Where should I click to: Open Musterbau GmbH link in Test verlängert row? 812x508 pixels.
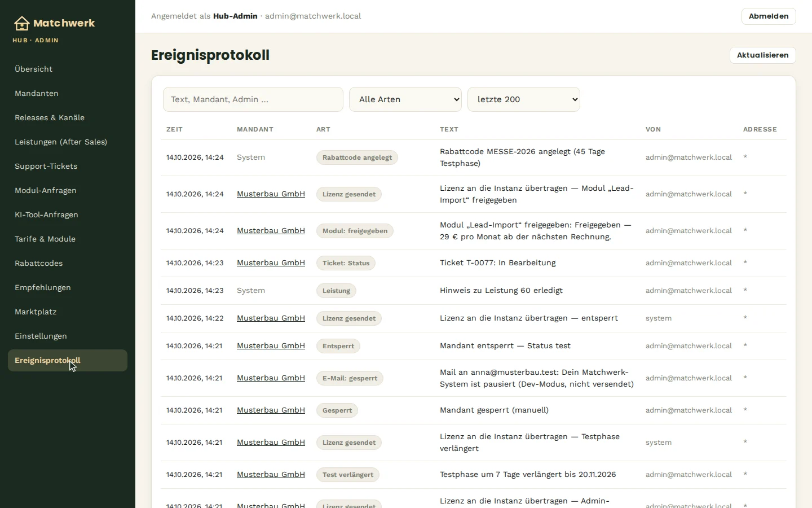tap(271, 474)
